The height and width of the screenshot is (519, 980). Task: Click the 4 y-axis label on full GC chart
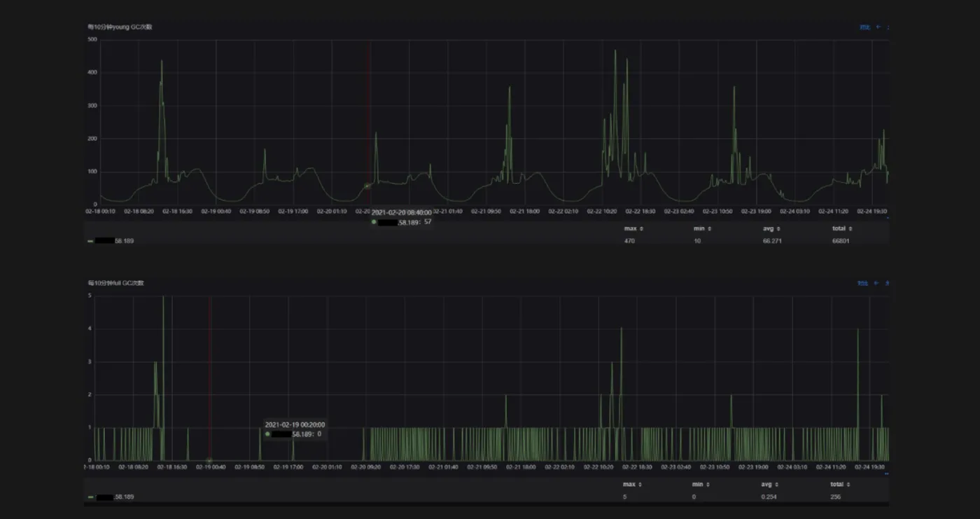point(89,328)
